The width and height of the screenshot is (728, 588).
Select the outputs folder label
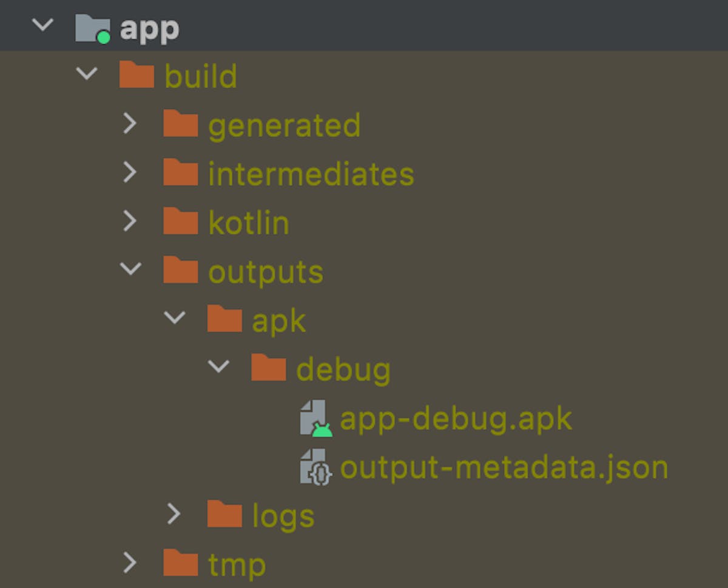266,272
